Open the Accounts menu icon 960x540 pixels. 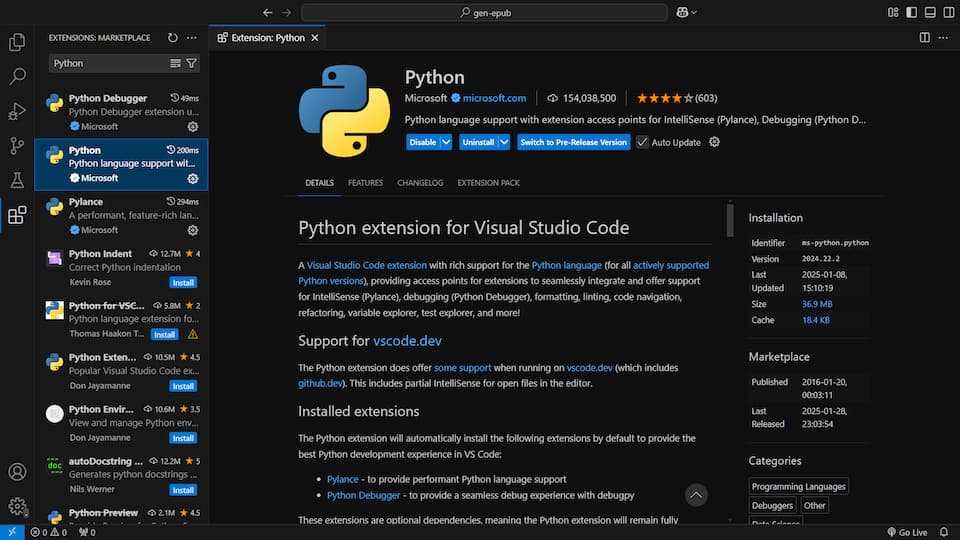pyautogui.click(x=17, y=472)
